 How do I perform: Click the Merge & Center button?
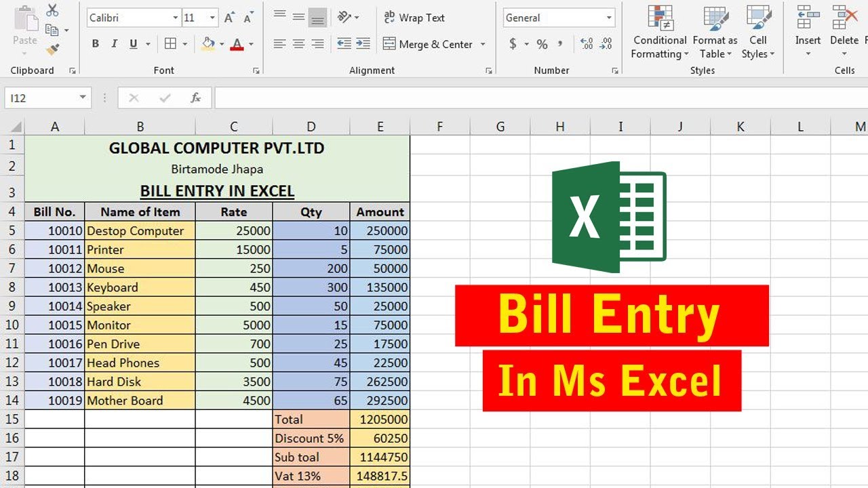coord(429,43)
